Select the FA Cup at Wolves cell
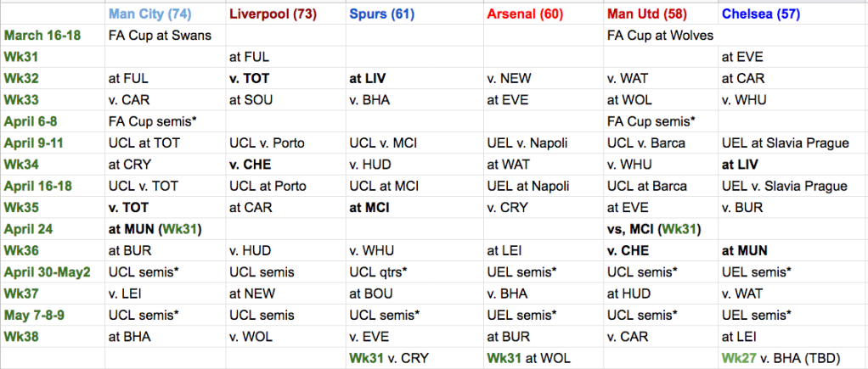This screenshot has height=369, width=868. pos(661,36)
